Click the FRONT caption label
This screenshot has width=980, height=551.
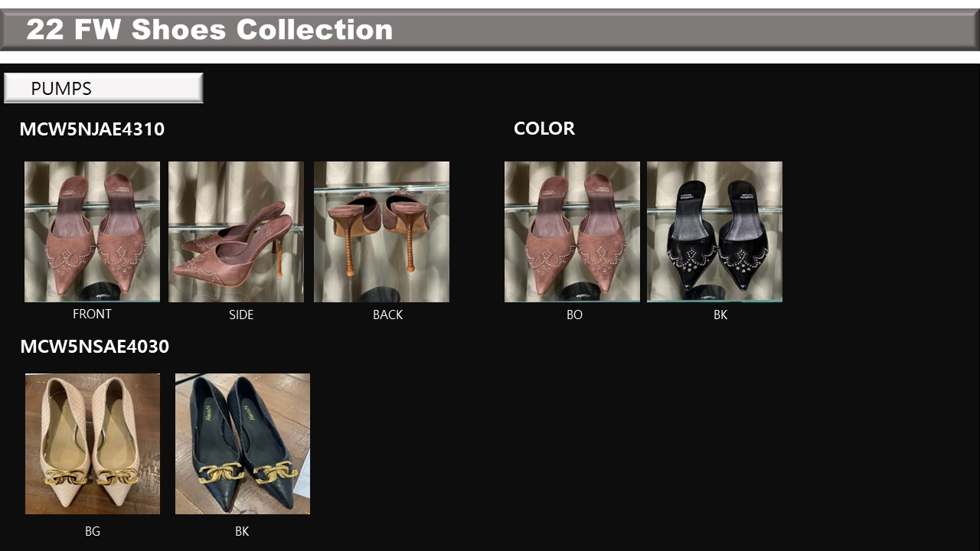coord(92,314)
